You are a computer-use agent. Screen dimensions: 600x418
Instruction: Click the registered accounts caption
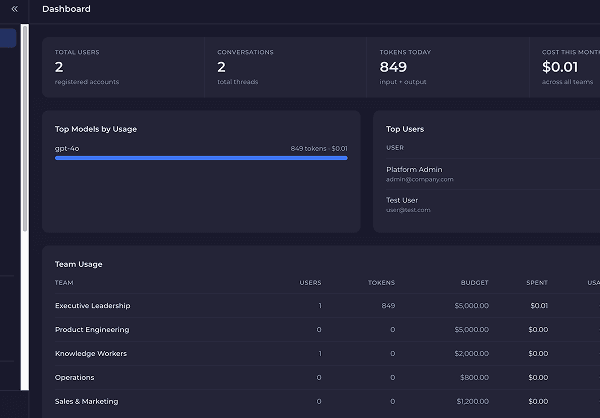point(87,82)
